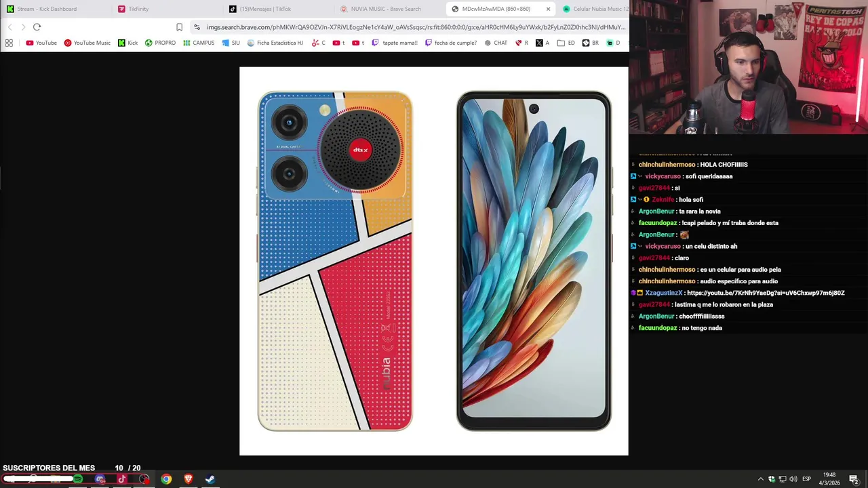Image resolution: width=868 pixels, height=488 pixels.
Task: Click the badge beside Zeknife's name
Action: (646, 200)
